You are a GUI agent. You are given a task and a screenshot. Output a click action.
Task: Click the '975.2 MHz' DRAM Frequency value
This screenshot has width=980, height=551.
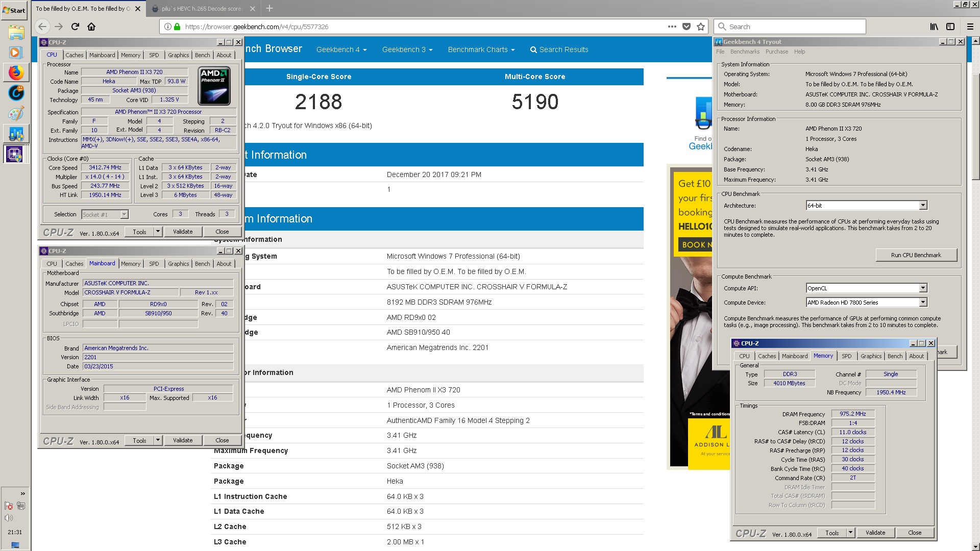(x=853, y=414)
